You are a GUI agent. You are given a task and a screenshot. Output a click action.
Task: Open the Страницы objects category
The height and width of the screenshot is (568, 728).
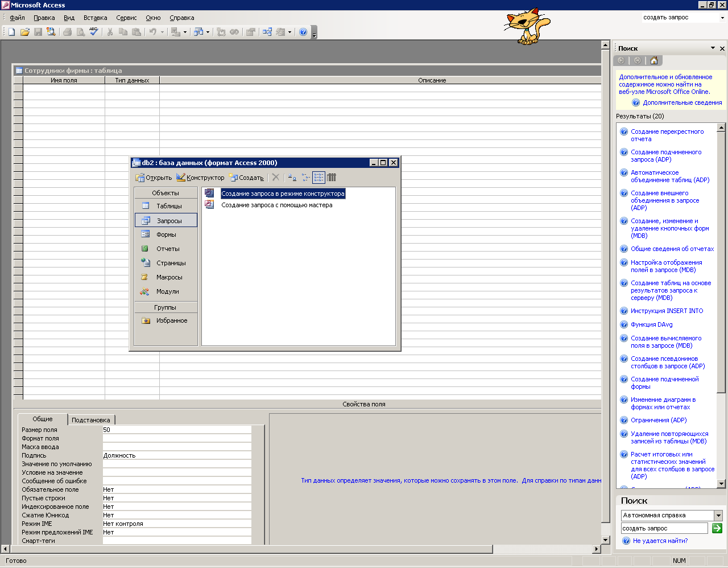coord(166,263)
